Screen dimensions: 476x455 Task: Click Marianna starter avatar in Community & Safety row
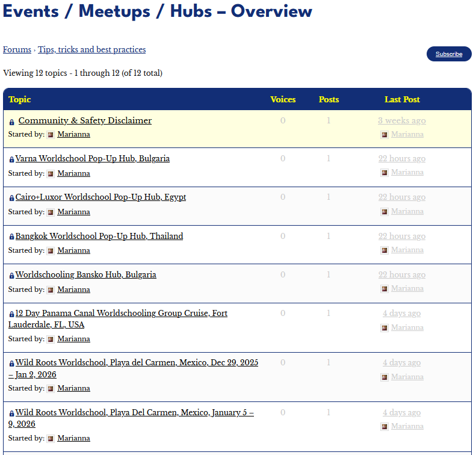point(51,134)
